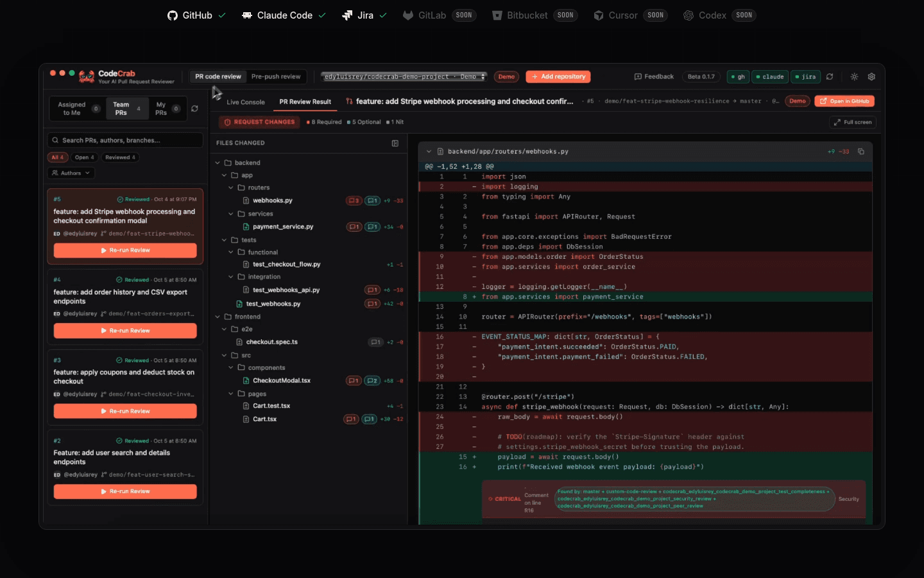The width and height of the screenshot is (924, 578).
Task: Re-run Review for PR #5 Stripe webhook
Action: click(125, 250)
